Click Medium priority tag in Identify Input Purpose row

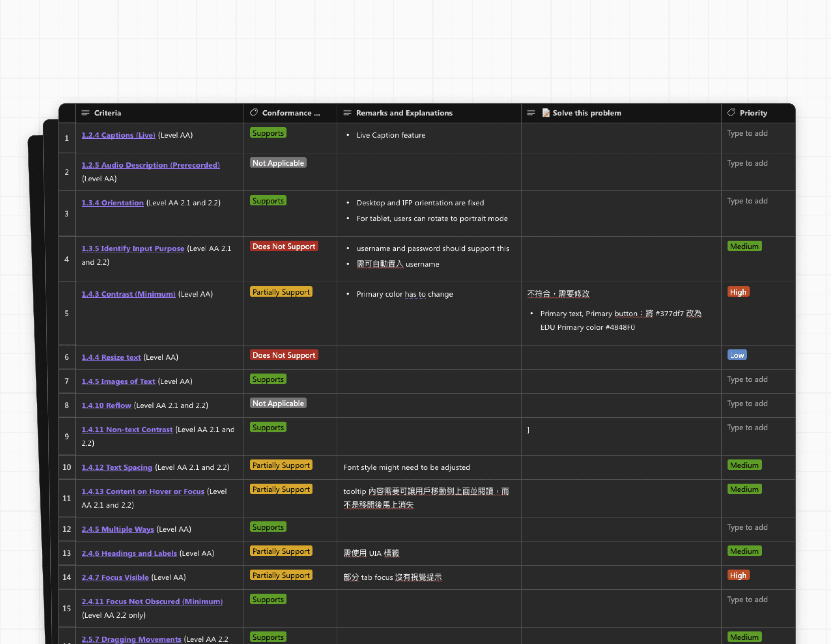point(744,246)
